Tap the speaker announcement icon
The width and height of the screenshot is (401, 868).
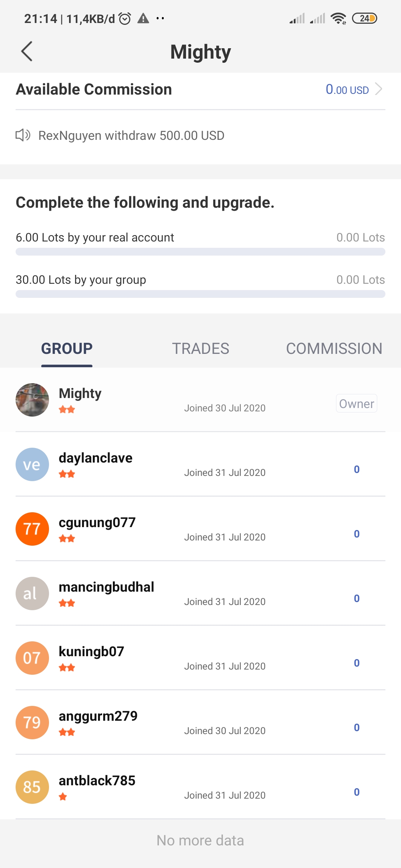click(x=23, y=135)
